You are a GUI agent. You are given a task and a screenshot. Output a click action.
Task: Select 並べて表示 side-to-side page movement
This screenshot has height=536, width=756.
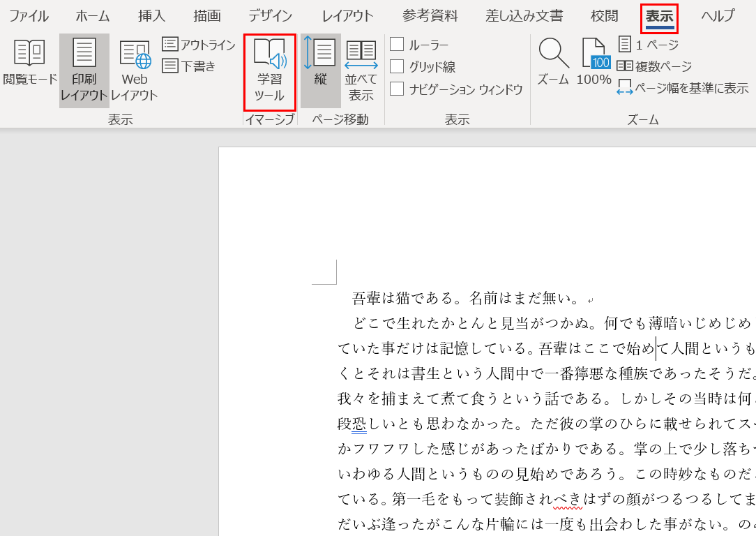tap(361, 70)
